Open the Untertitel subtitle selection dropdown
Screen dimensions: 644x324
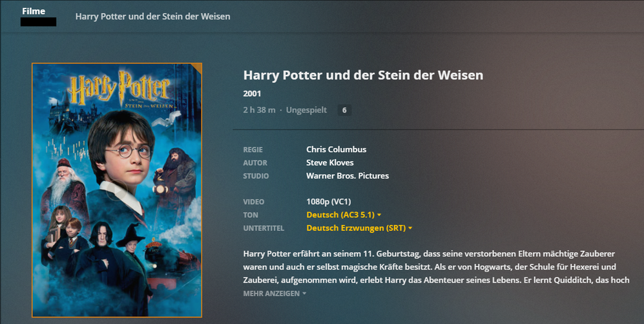pyautogui.click(x=359, y=228)
